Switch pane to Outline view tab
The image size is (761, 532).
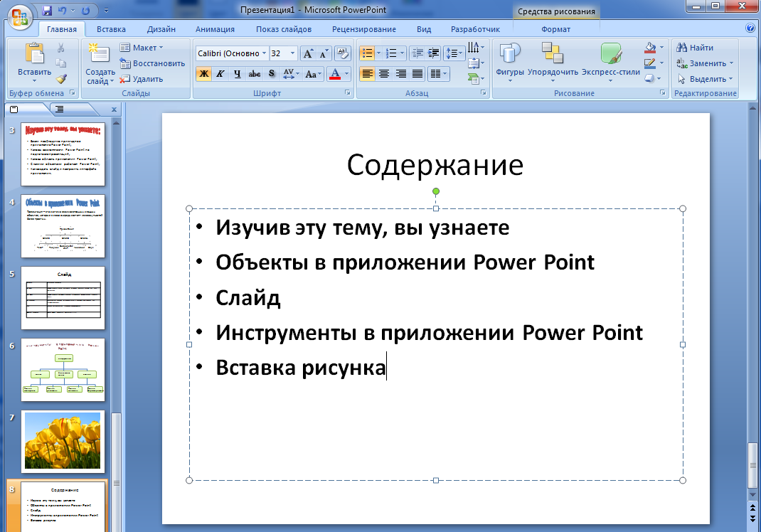click(59, 110)
